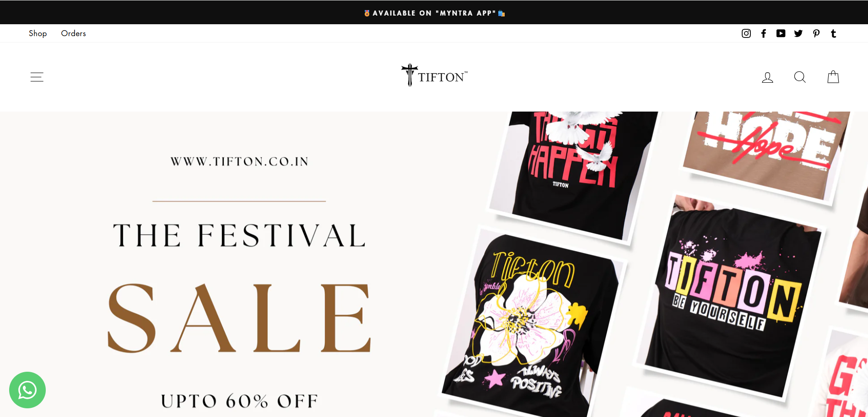This screenshot has height=417, width=868.
Task: Click the Tumblr icon
Action: coord(833,33)
